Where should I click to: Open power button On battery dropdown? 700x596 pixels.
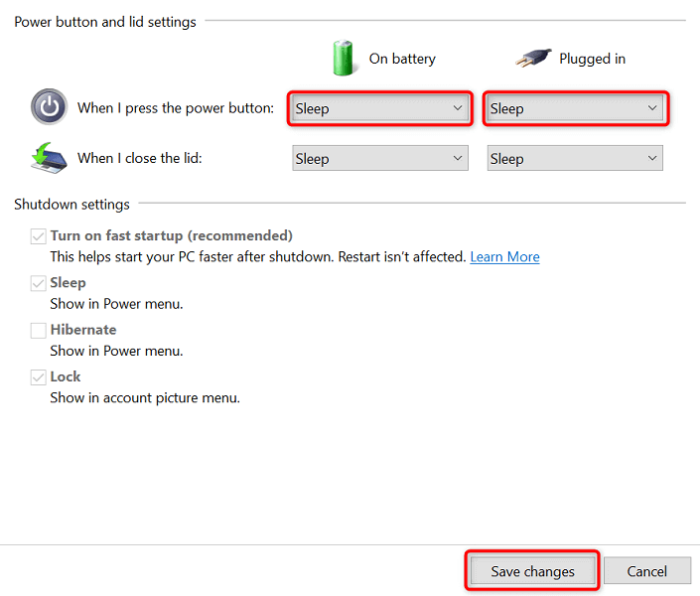[x=379, y=108]
